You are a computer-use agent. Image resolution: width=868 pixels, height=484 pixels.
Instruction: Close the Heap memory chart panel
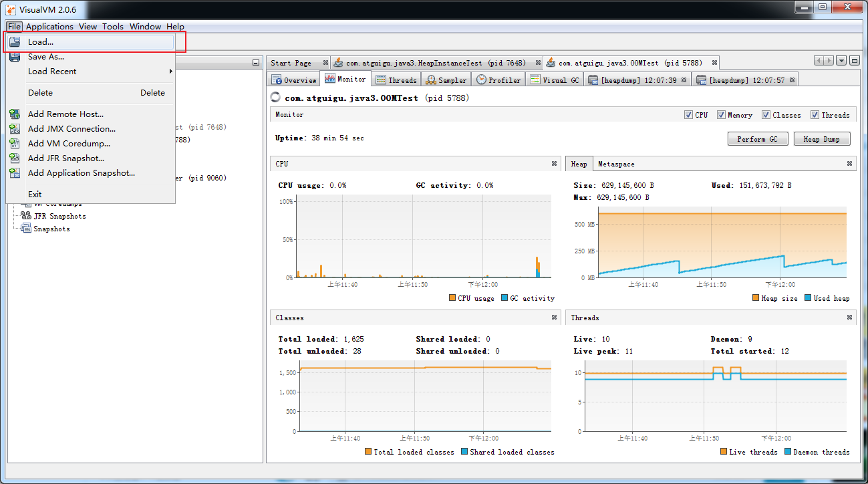[849, 163]
